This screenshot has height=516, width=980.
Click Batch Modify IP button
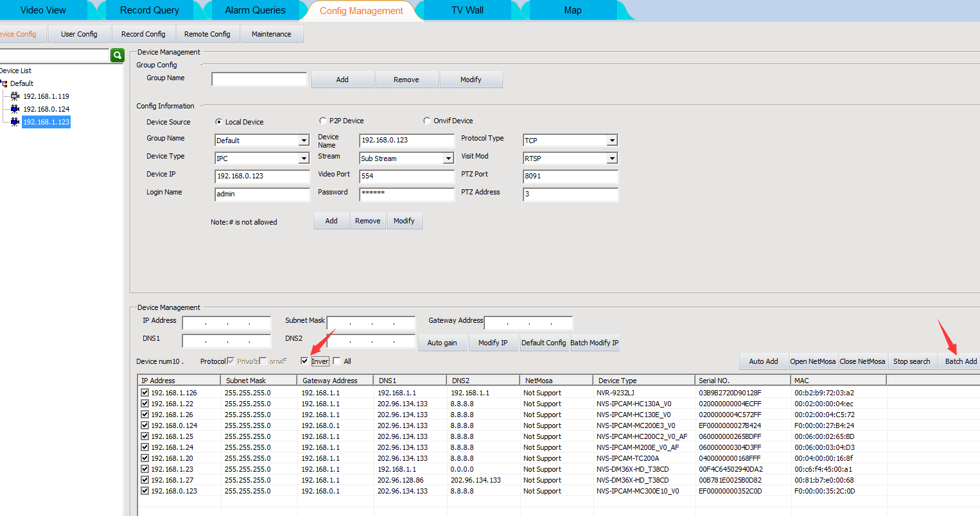[x=595, y=343]
